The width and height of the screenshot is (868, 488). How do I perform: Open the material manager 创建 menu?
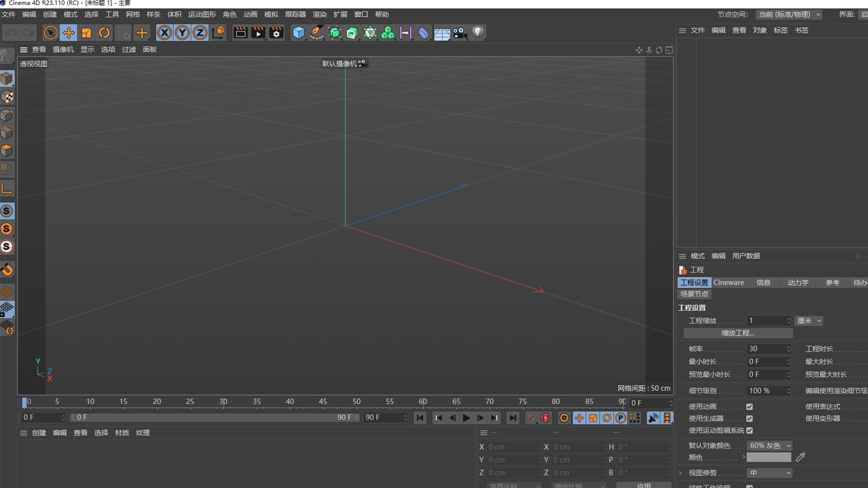point(39,433)
